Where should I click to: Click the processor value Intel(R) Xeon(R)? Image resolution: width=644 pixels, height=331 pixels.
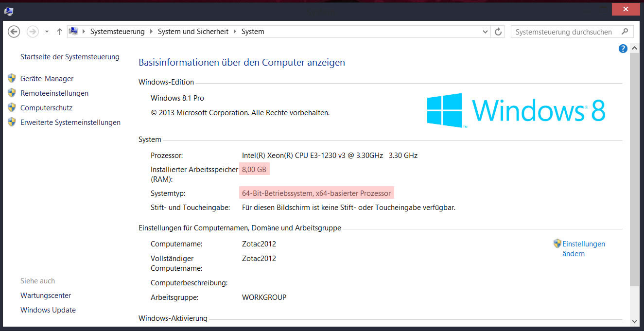click(330, 156)
